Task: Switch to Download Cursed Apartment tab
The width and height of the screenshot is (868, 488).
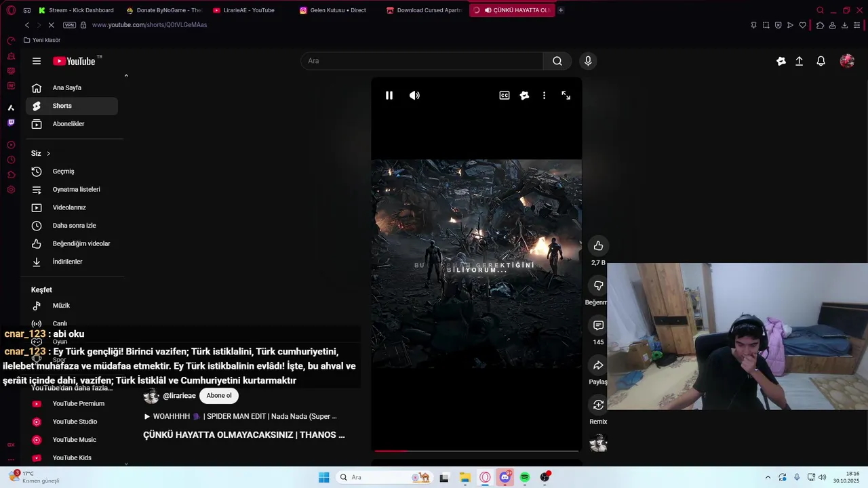Action: coord(425,10)
